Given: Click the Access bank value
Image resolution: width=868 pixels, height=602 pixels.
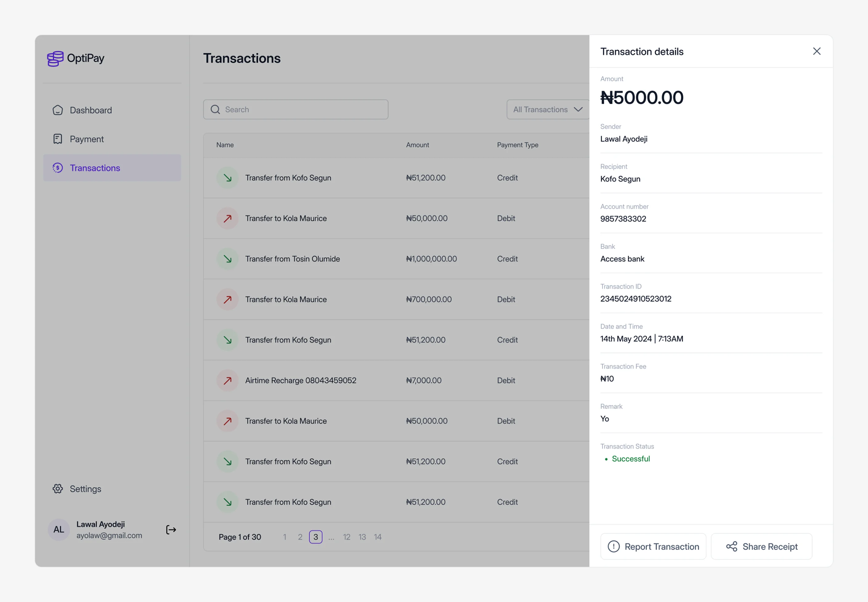Looking at the screenshot, I should tap(622, 259).
